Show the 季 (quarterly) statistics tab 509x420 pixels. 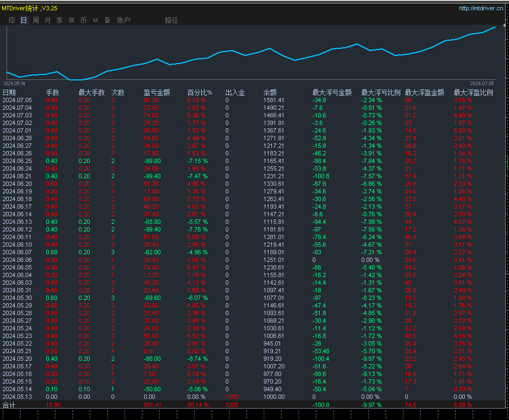click(60, 20)
